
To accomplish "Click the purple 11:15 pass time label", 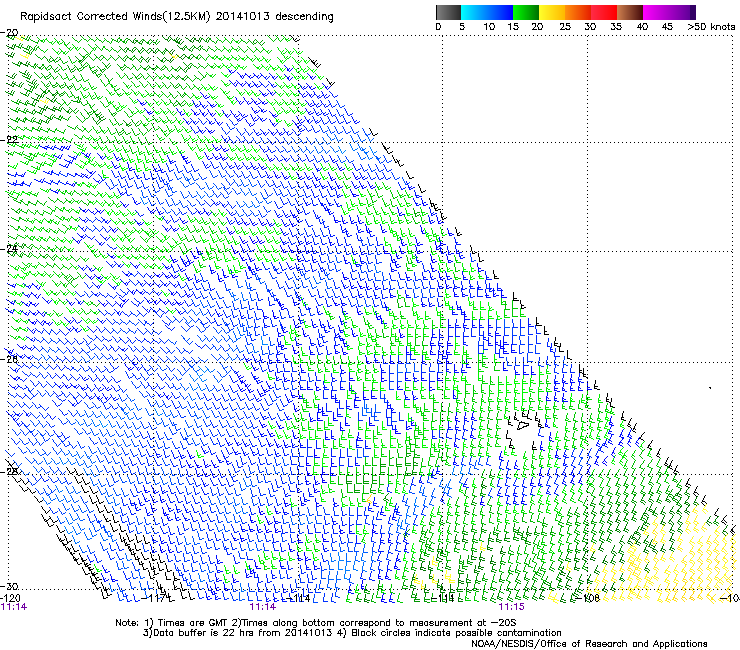I will tap(512, 607).
